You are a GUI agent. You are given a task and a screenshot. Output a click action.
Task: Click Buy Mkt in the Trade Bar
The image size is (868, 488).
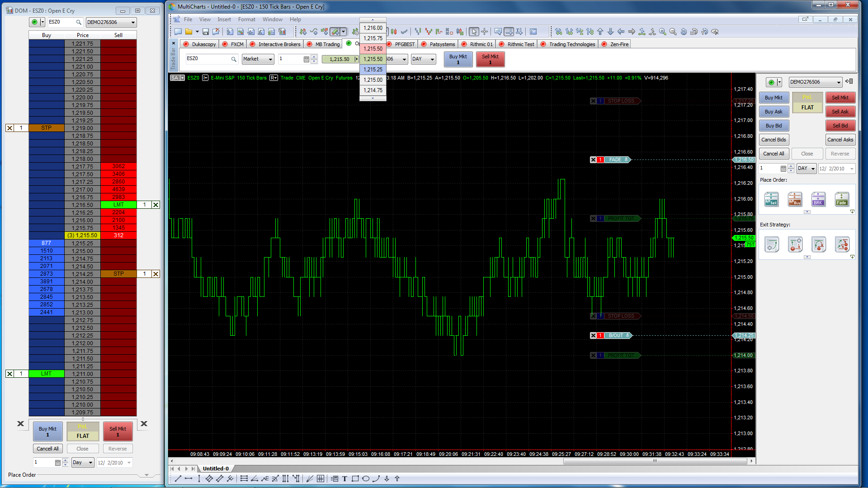[458, 59]
